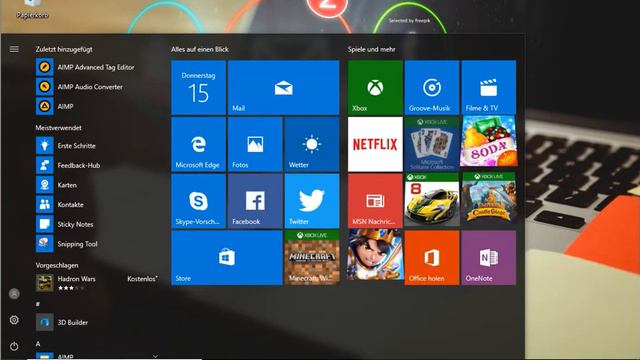Open the Fotos tile
Screen dimensions: 640x360
tap(255, 144)
